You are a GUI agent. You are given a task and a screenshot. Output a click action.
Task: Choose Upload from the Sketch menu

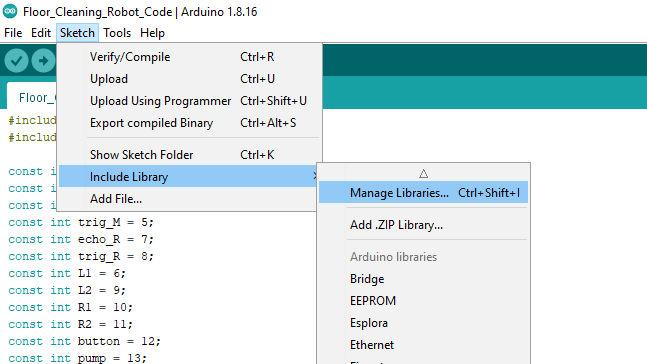pyautogui.click(x=189, y=79)
